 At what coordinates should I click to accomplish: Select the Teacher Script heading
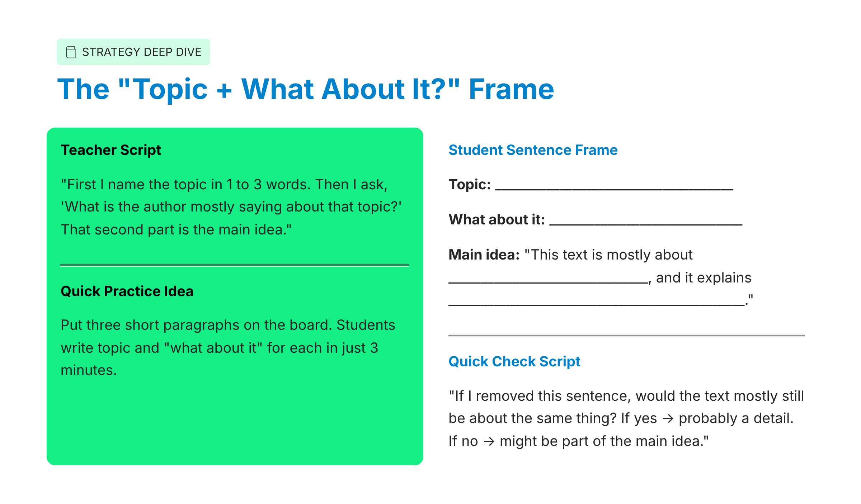111,150
